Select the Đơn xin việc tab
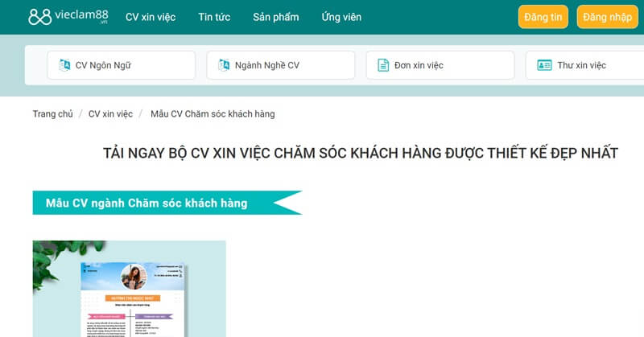Image resolution: width=644 pixels, height=337 pixels. [440, 65]
